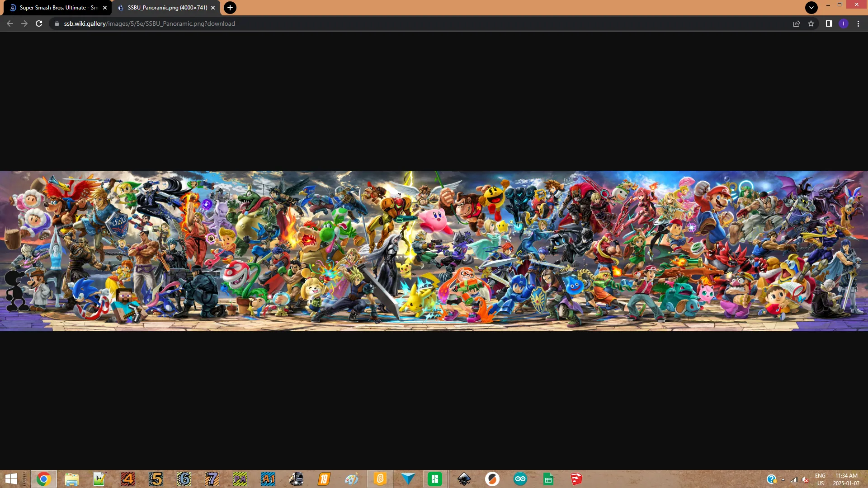Screen dimensions: 868x488
Task: Change the ENG US input language
Action: [x=820, y=479]
